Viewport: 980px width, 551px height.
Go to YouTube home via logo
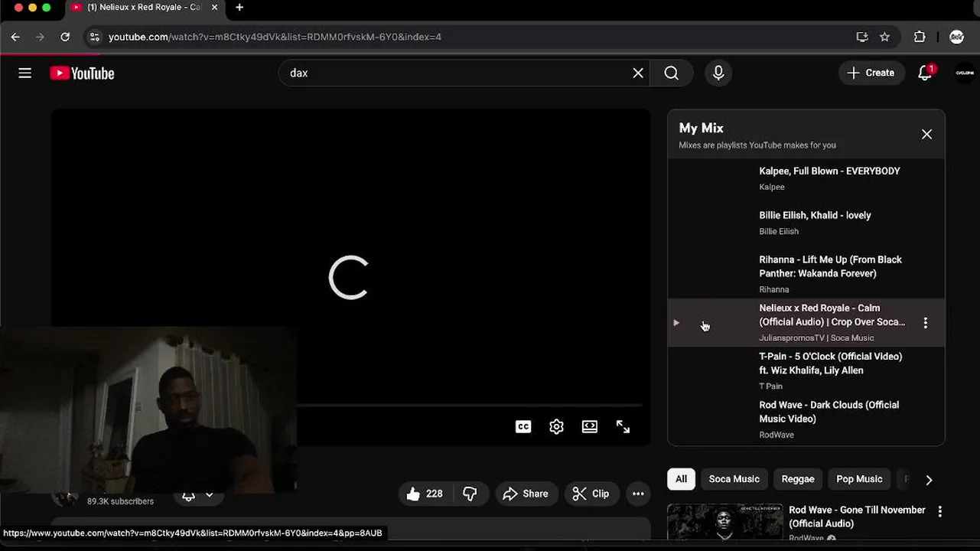click(82, 73)
